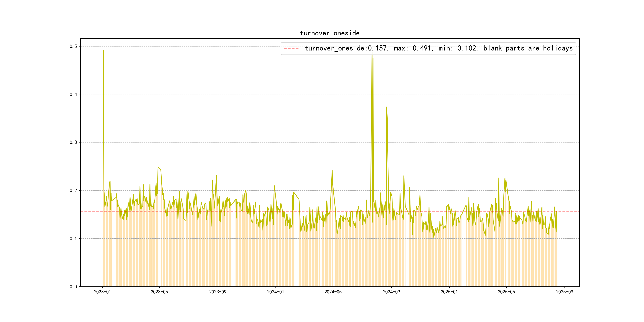Viewport: 644px width, 322px height.
Task: Click the 0.0 y-axis tick label
Action: pyautogui.click(x=73, y=286)
